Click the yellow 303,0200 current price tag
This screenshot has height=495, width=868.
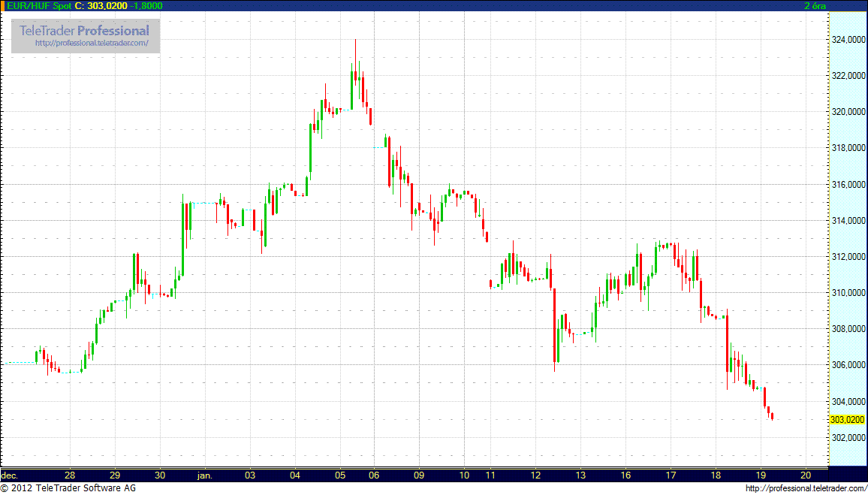(848, 419)
